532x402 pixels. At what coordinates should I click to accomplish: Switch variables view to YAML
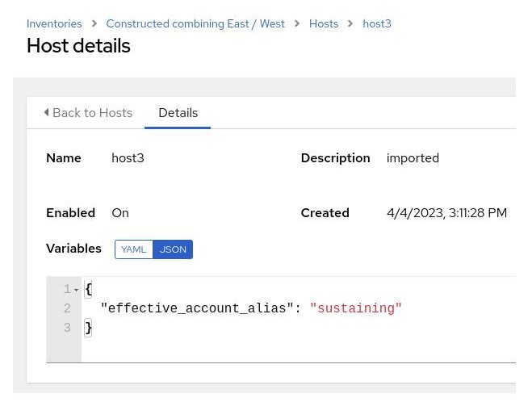(x=134, y=249)
